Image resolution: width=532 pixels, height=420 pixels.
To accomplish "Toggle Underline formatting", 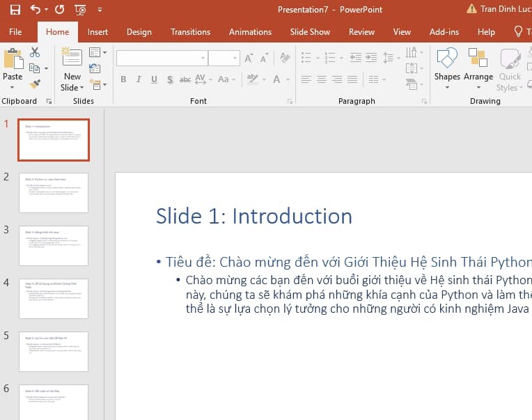I will [x=154, y=79].
